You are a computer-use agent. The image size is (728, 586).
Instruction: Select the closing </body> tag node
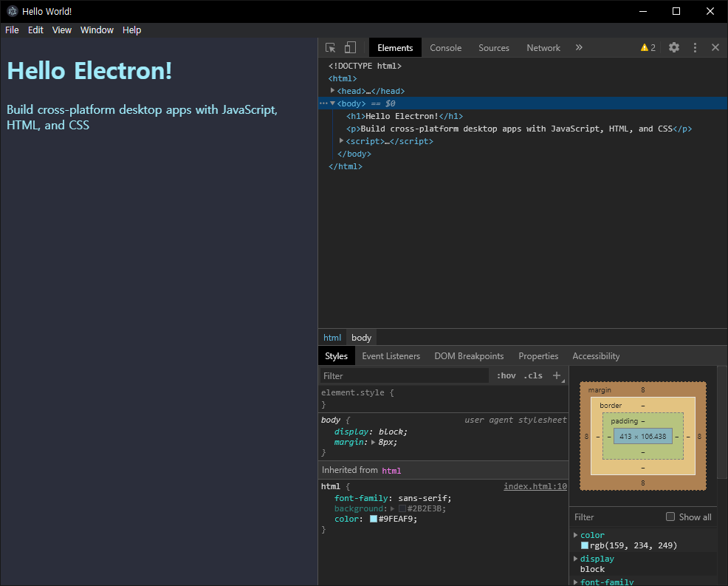pyautogui.click(x=354, y=154)
